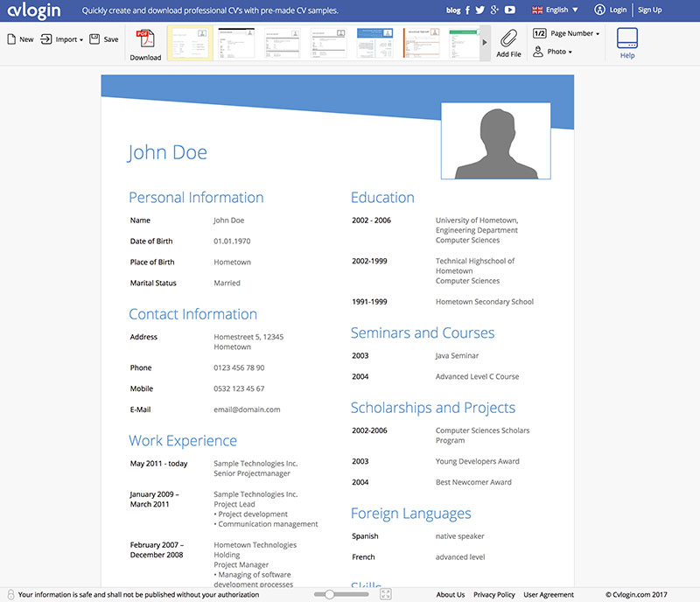
Task: Open the Twitter profile icon
Action: click(x=480, y=10)
